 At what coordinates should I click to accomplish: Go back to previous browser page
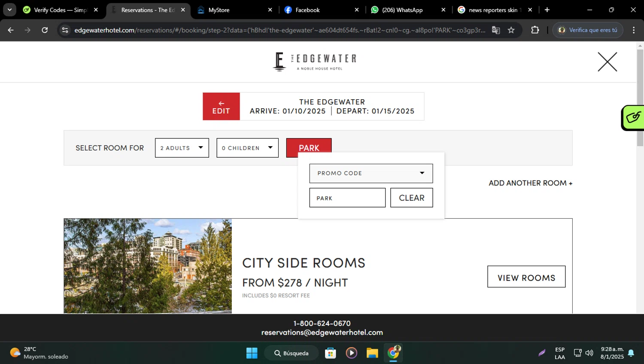(x=11, y=30)
